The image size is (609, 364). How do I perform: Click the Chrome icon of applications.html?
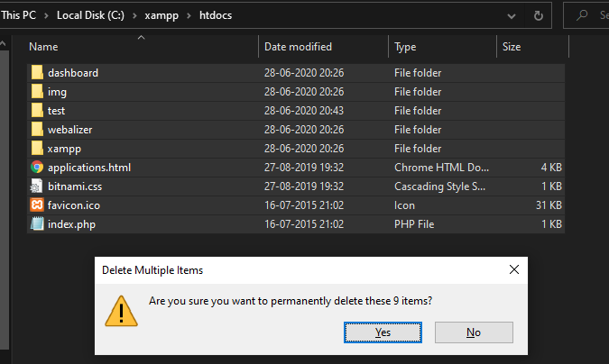(x=37, y=168)
